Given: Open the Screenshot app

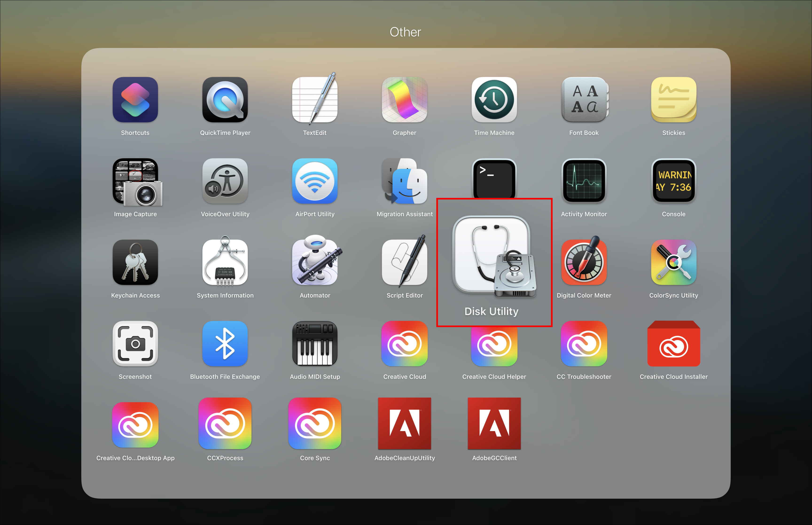Looking at the screenshot, I should point(135,344).
